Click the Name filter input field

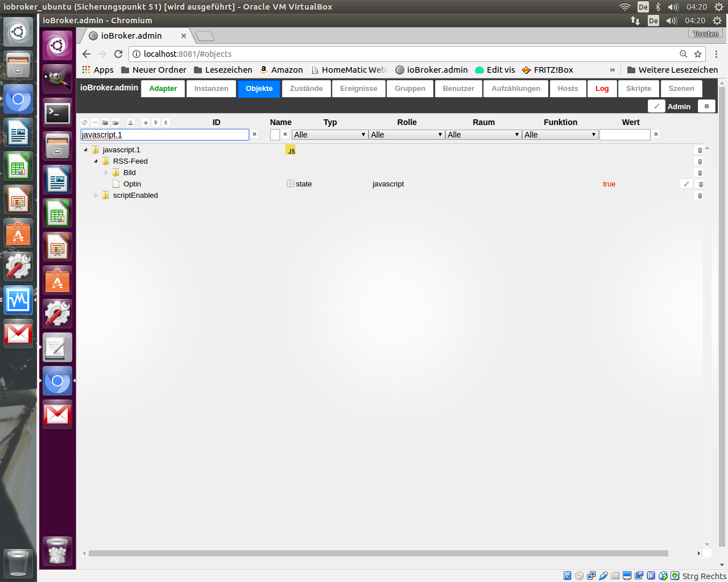pos(275,135)
